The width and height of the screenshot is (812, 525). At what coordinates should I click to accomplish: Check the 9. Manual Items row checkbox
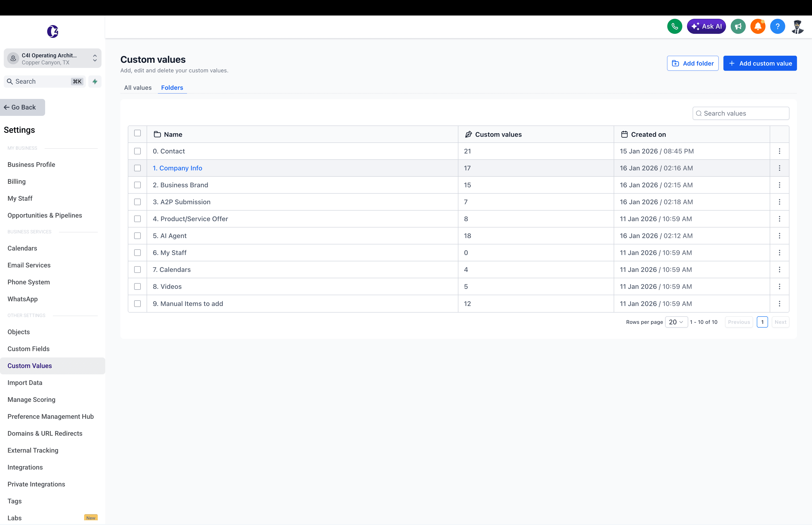pyautogui.click(x=137, y=303)
